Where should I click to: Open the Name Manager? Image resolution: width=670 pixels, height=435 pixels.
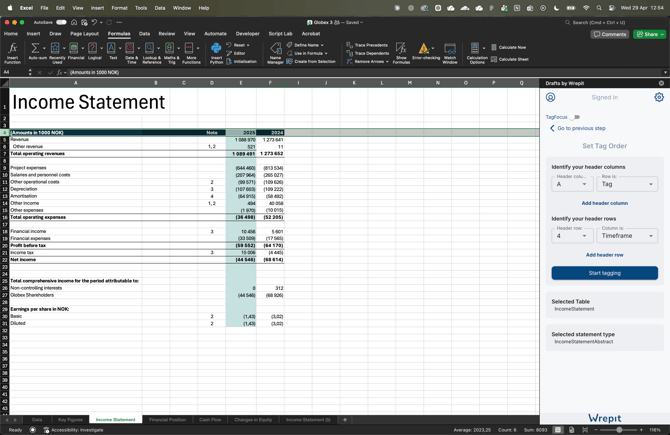point(275,53)
